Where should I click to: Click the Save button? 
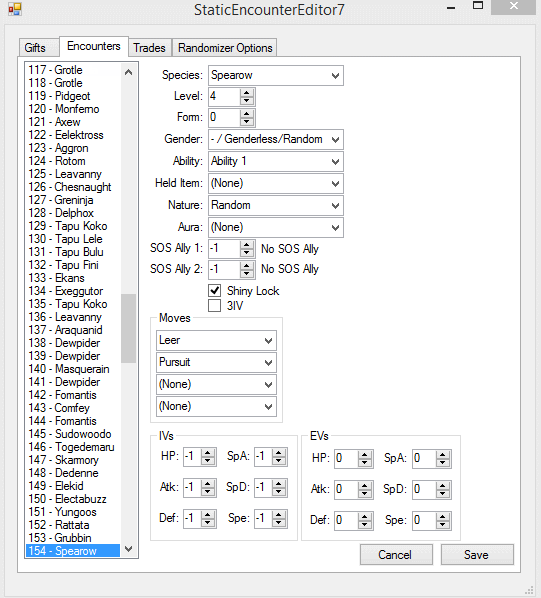(477, 555)
